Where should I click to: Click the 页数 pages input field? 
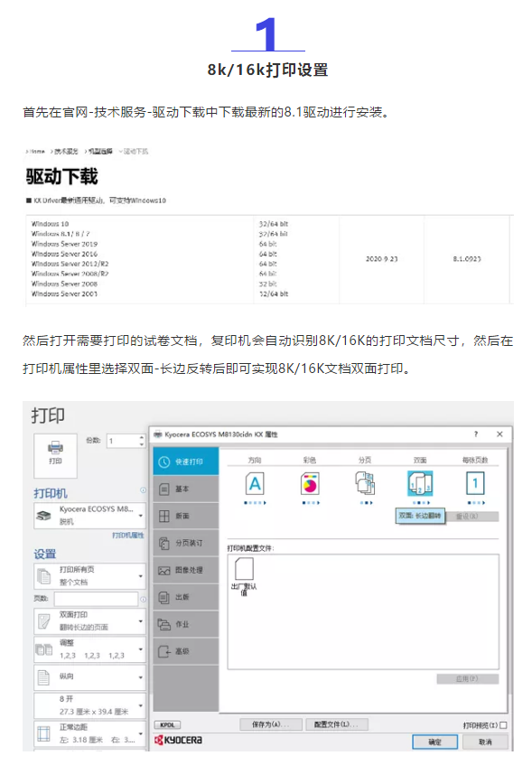tap(96, 599)
